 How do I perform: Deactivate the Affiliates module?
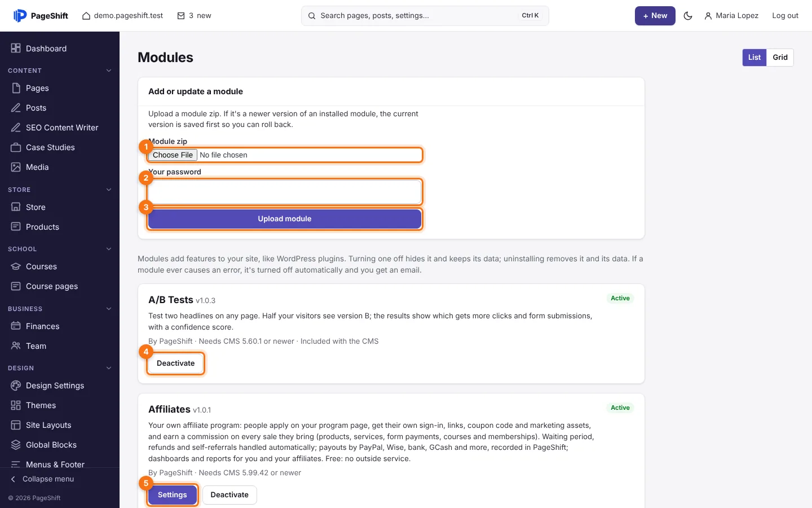tap(230, 495)
